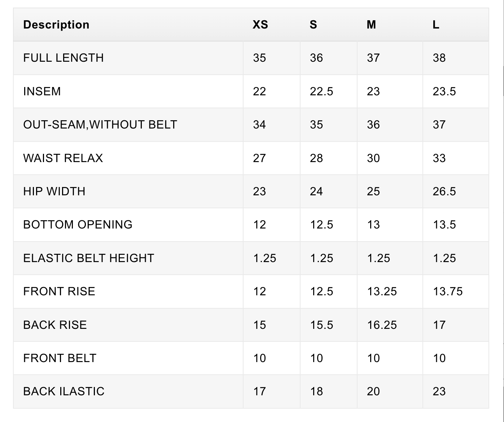Select the HIP WIDTH row label
This screenshot has width=504, height=422.
(54, 191)
